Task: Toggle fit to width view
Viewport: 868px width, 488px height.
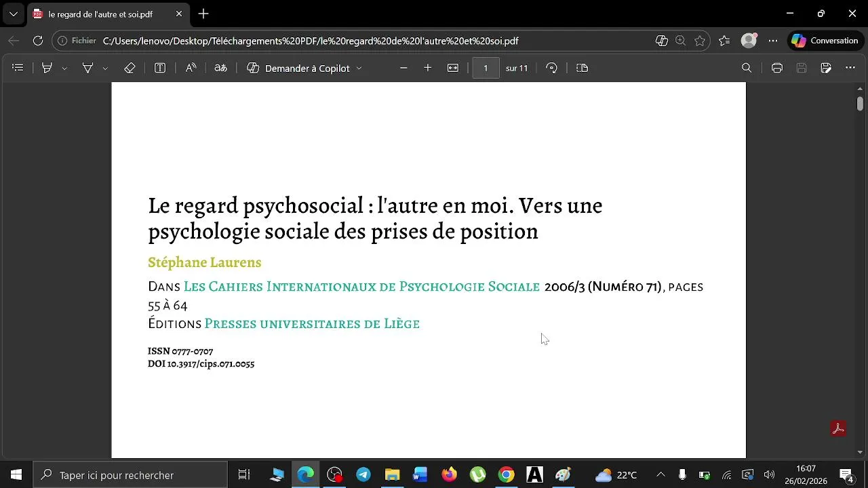Action: [x=453, y=68]
